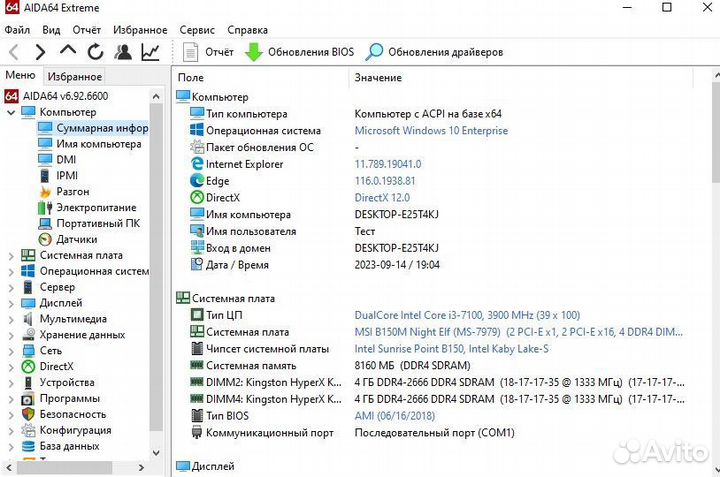Open AMI (06/16/2018) BIOS link
720x477 pixels.
click(394, 415)
